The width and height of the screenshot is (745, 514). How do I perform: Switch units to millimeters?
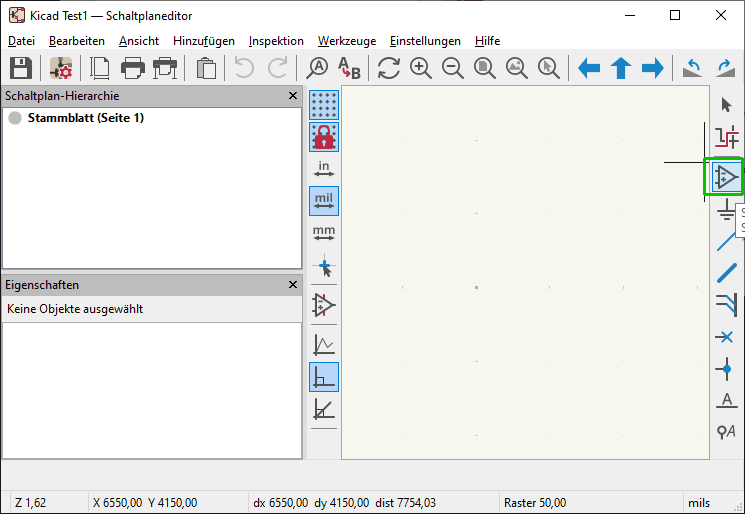(324, 233)
